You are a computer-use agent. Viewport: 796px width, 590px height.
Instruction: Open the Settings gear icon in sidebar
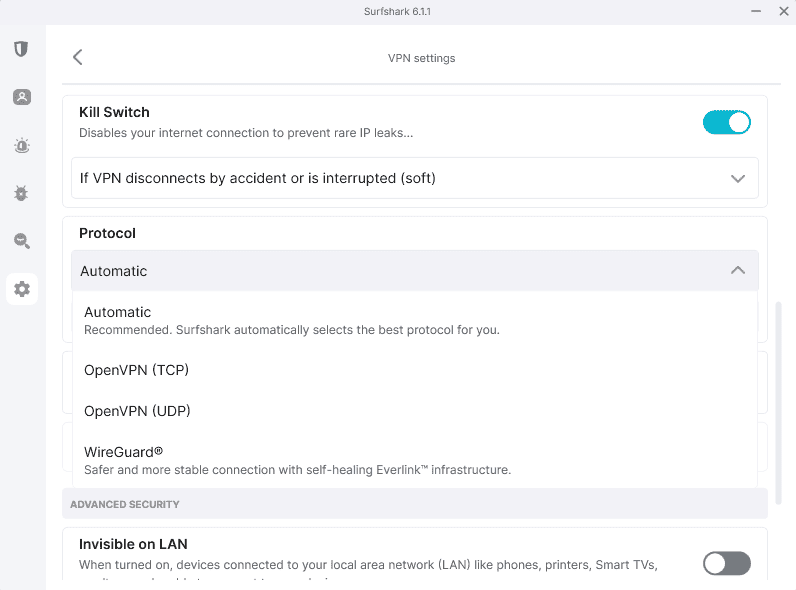click(22, 289)
